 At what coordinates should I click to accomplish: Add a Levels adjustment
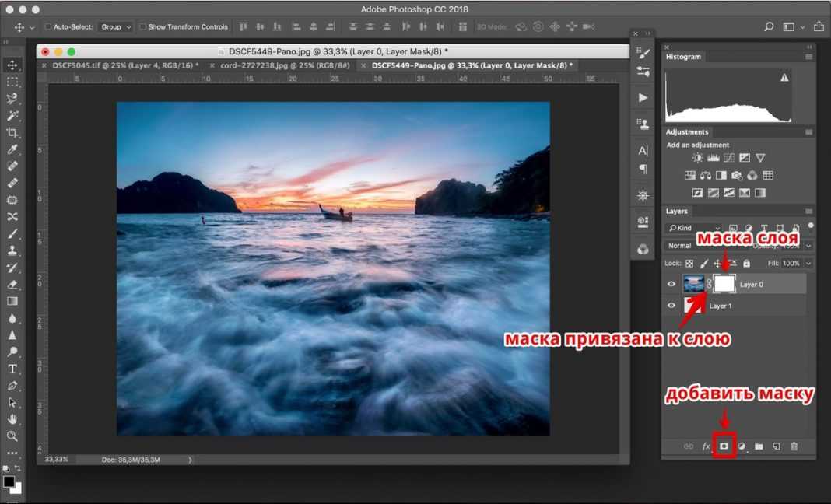714,158
